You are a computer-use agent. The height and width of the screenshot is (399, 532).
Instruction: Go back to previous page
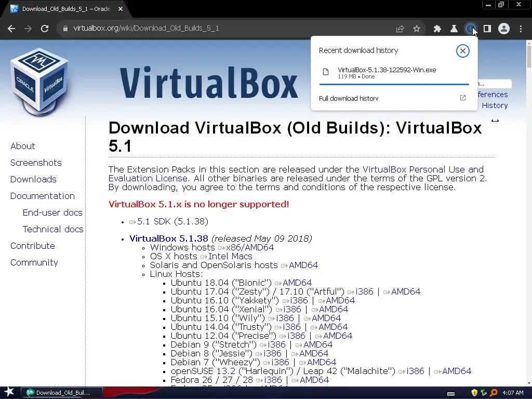coord(11,29)
